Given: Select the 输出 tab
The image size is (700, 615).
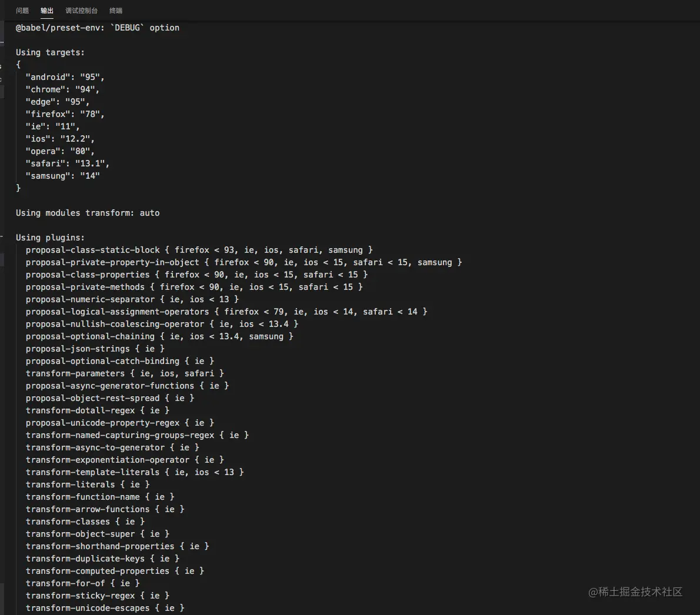Looking at the screenshot, I should [x=47, y=11].
